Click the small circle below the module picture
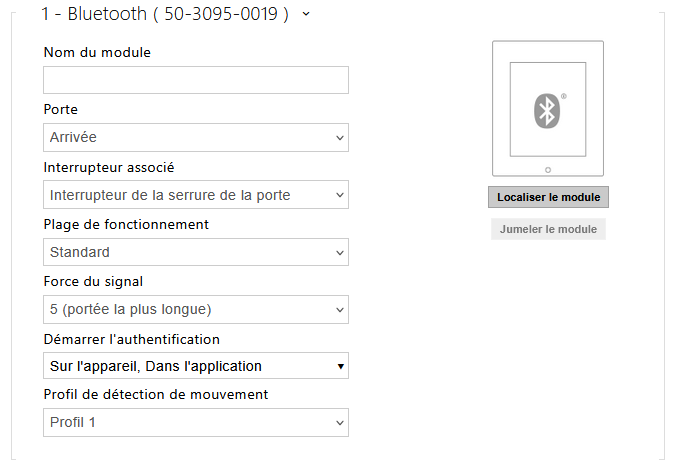 point(547,169)
